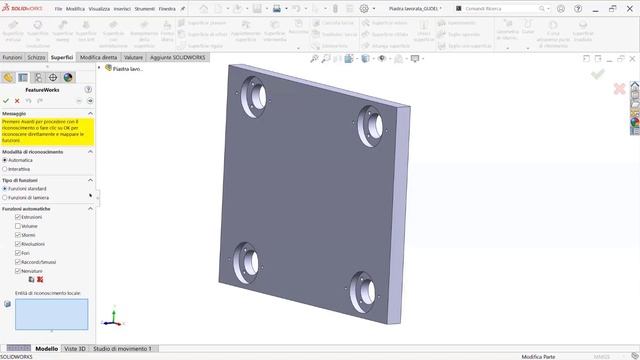Screen dimensions: 640x360
Task: Select the Automatica recognition mode
Action: pyautogui.click(x=5, y=160)
